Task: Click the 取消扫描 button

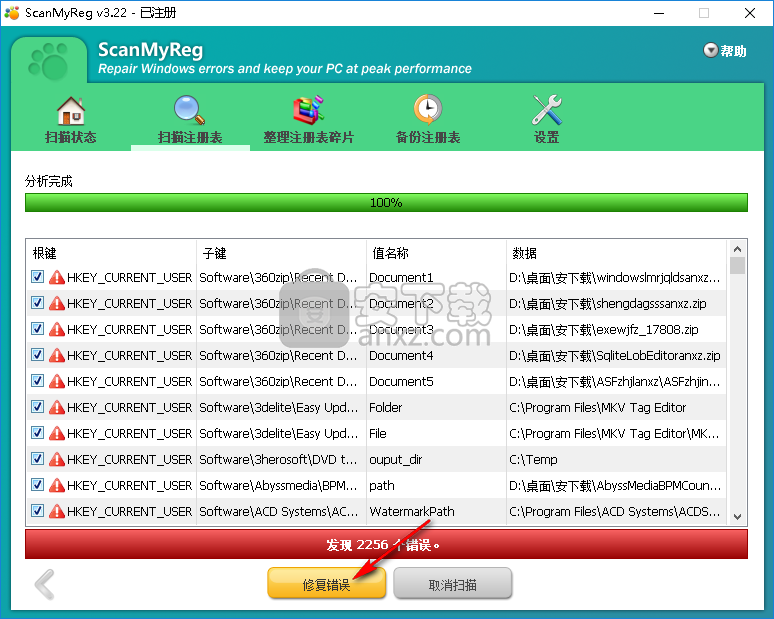Action: pyautogui.click(x=453, y=584)
